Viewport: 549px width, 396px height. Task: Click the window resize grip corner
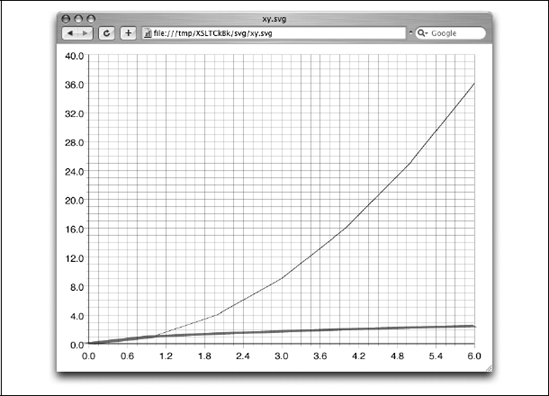click(489, 368)
